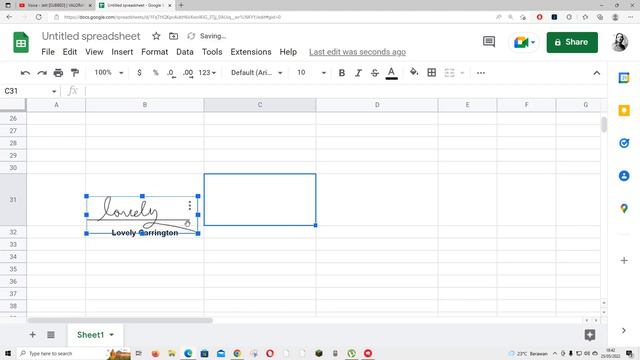Open Contacts in the side panel
This screenshot has width=640, height=360.
coord(624,176)
